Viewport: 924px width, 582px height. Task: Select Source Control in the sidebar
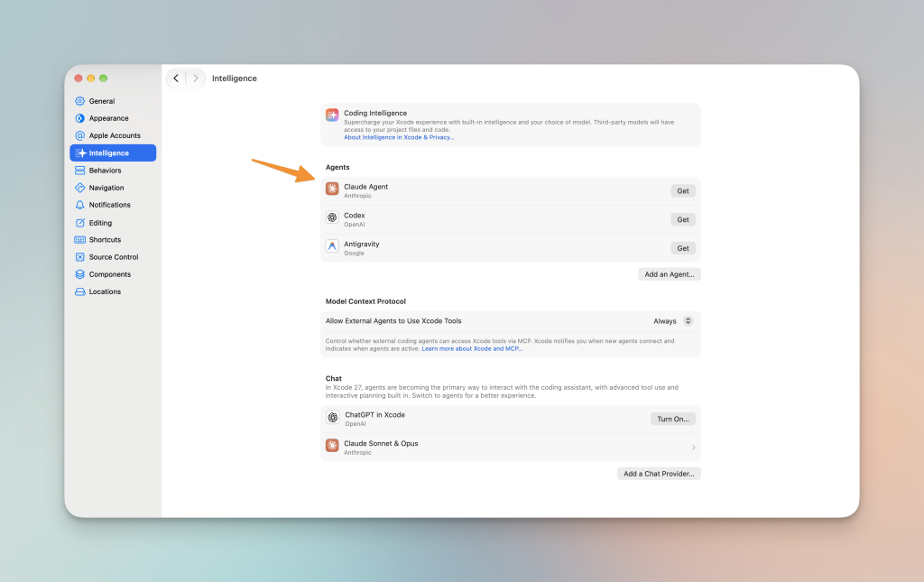[x=113, y=257]
